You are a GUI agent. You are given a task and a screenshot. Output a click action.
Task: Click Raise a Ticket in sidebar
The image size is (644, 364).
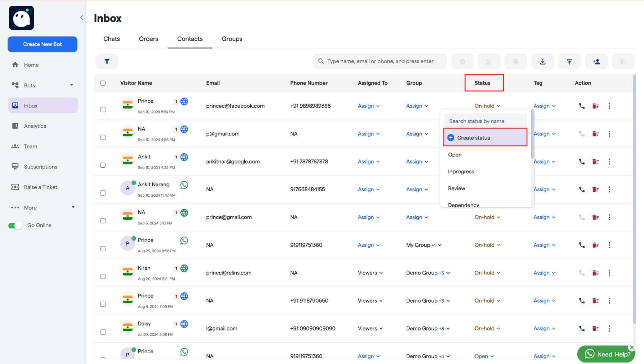(43, 187)
